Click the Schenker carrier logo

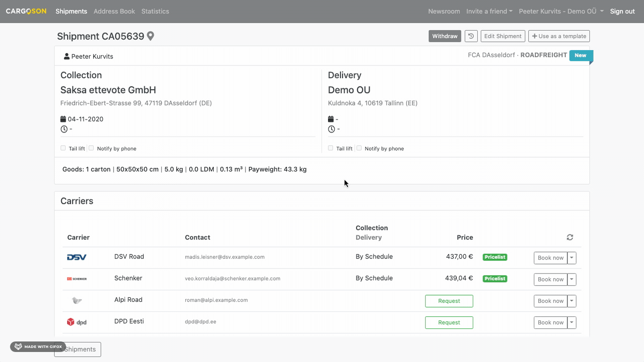pos(77,278)
